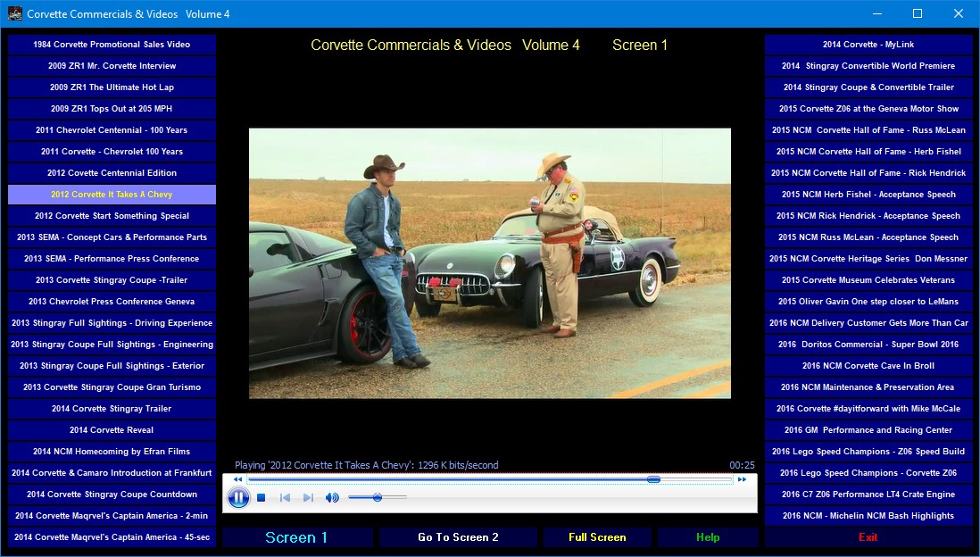Play 2014 Corvette Stingray Trailer
Viewport: 980px width, 557px height.
point(112,408)
